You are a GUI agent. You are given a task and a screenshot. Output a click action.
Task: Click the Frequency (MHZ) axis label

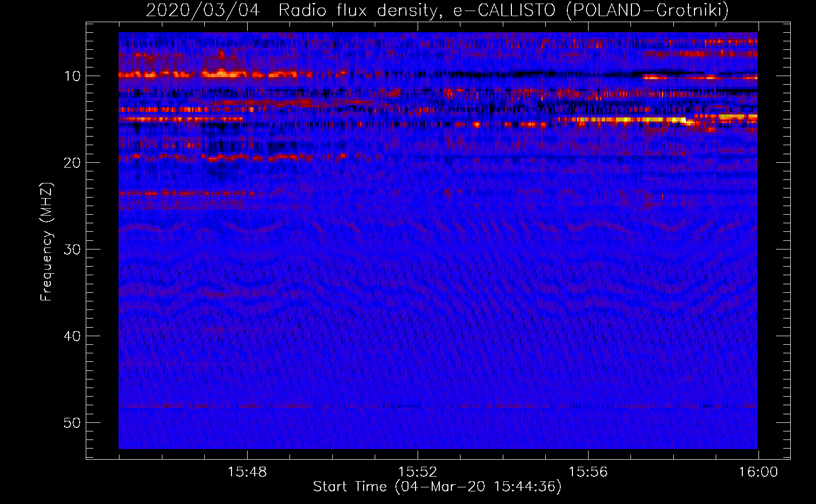46,242
